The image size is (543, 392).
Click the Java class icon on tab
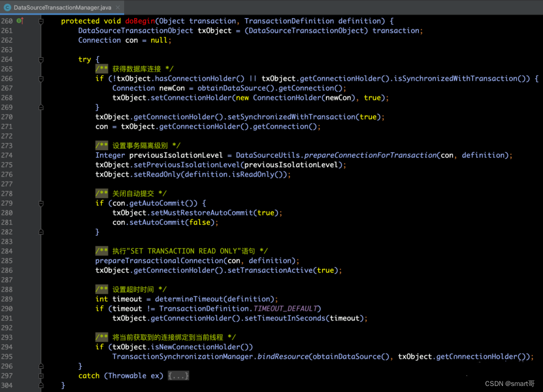7,7
